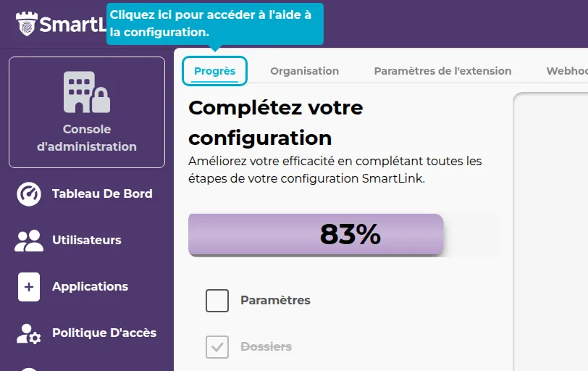588x371 pixels.
Task: Click the Console d'administration label
Action: [87, 138]
